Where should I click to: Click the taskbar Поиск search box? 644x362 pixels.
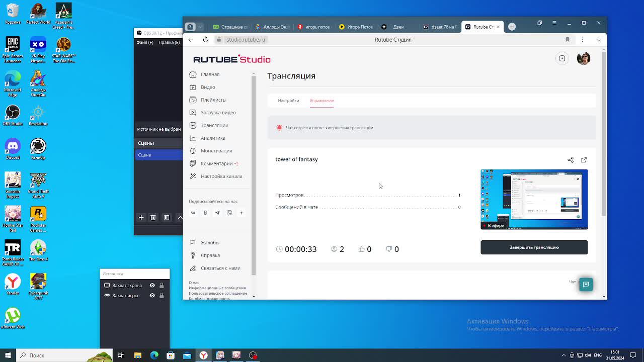click(63, 355)
